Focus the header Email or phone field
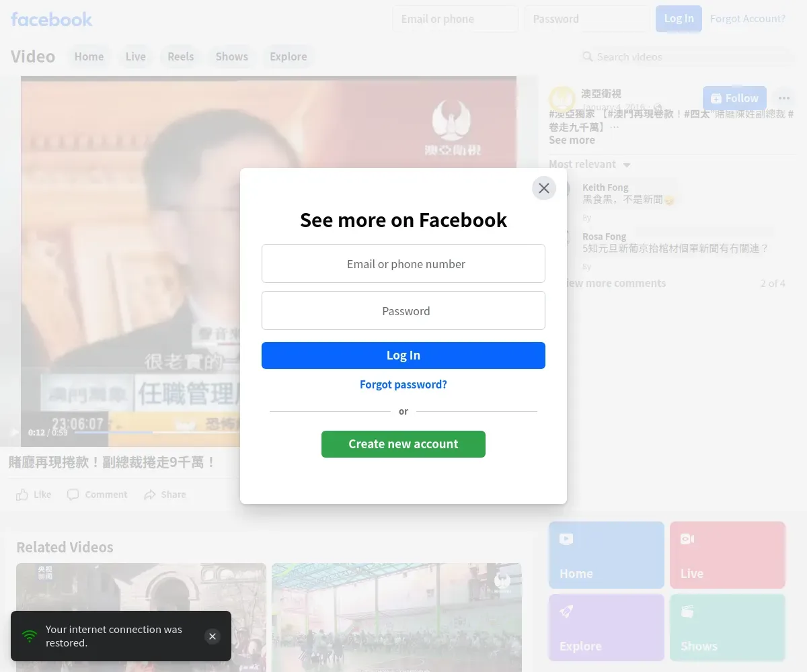 point(455,19)
